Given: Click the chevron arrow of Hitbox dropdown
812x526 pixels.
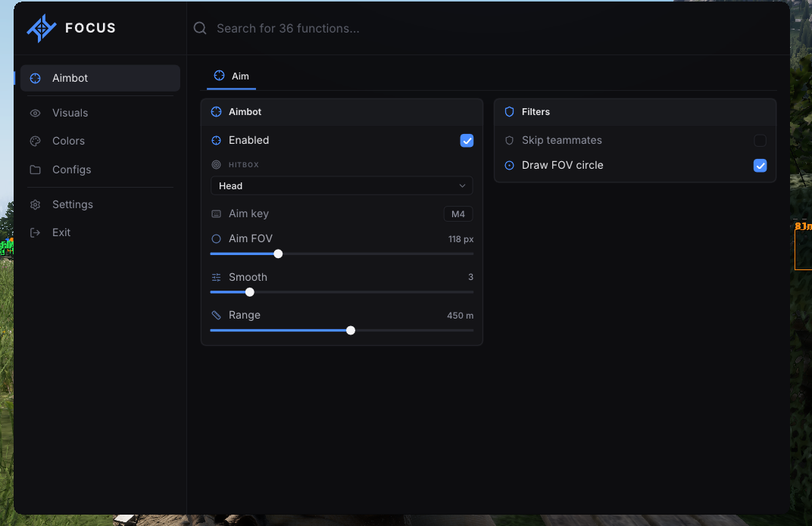Looking at the screenshot, I should (x=462, y=185).
